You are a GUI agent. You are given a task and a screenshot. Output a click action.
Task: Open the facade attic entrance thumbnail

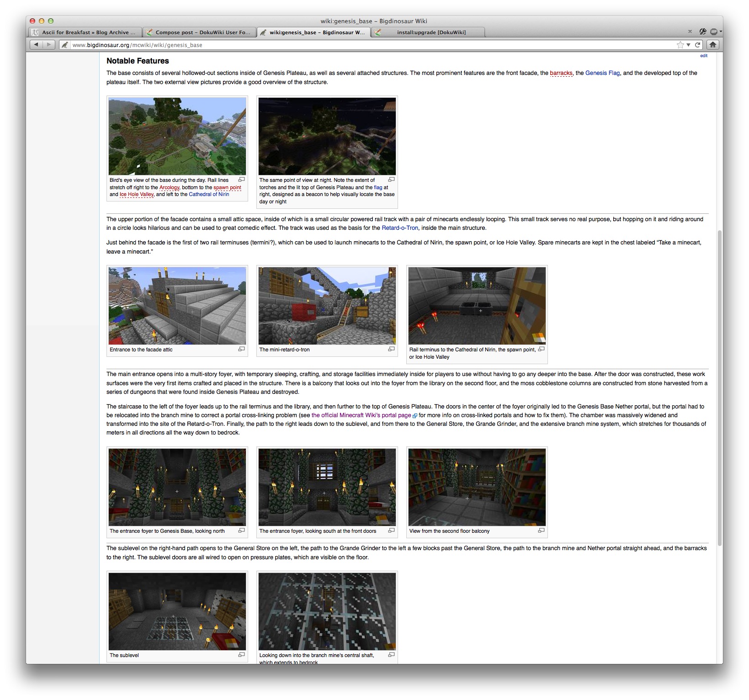tap(177, 306)
